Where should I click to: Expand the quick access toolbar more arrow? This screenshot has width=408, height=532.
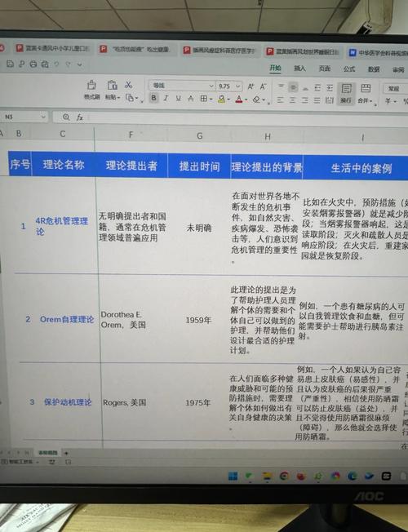tap(80, 64)
